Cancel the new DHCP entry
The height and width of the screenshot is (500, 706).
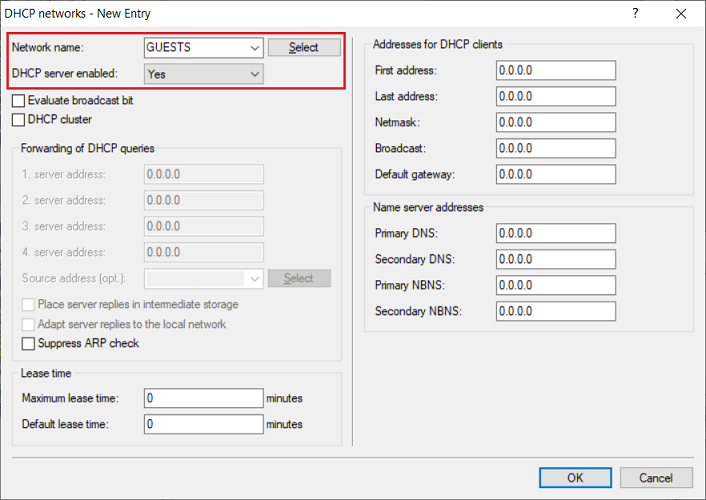[x=656, y=478]
